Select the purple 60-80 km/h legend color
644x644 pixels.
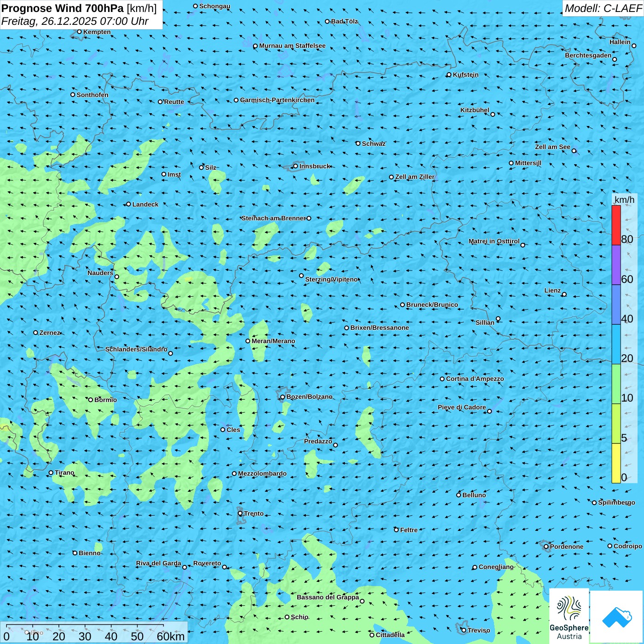tap(616, 265)
